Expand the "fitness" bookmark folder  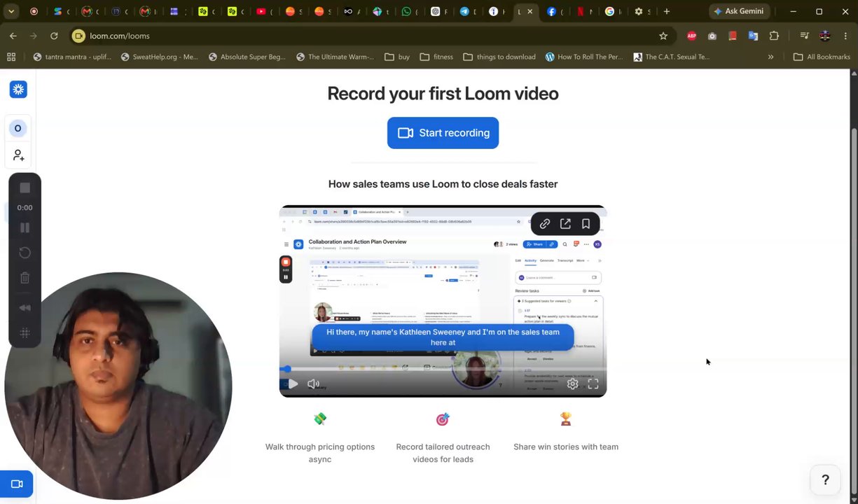pos(436,57)
